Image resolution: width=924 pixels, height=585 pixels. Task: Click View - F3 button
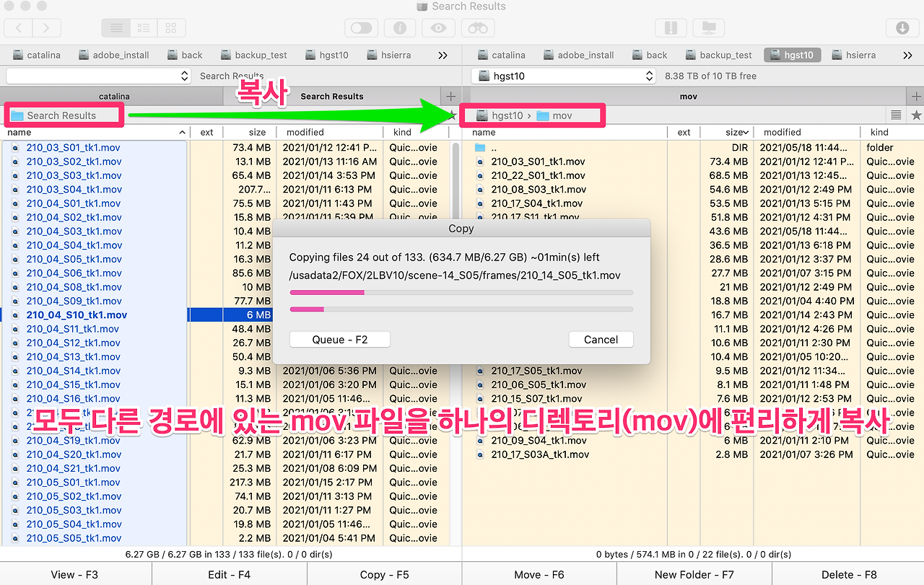(74, 574)
